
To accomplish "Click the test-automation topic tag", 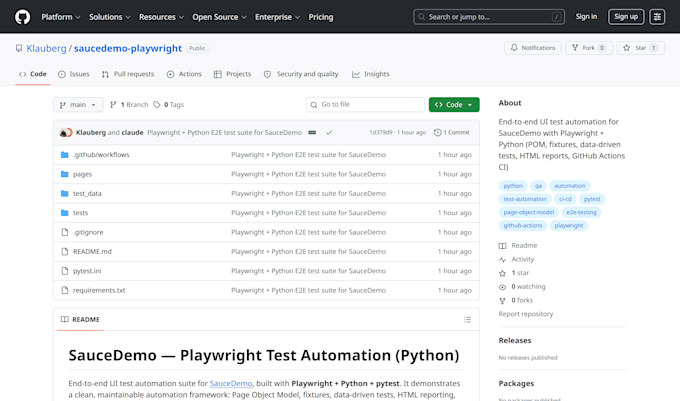I will tap(525, 199).
